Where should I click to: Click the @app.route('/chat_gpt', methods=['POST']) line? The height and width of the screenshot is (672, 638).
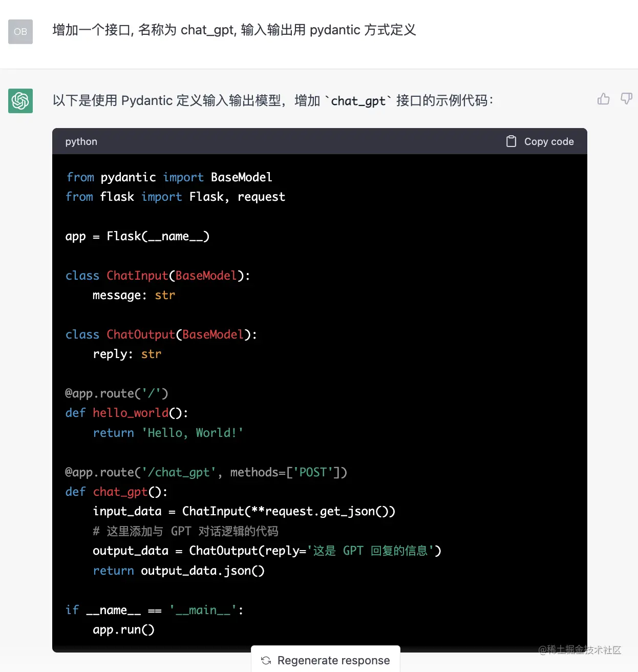(206, 473)
